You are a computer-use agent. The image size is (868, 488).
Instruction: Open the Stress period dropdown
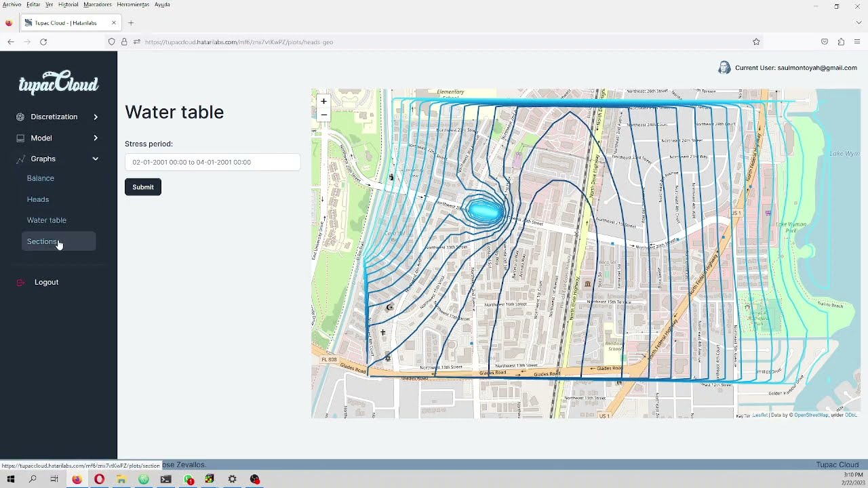pyautogui.click(x=212, y=162)
